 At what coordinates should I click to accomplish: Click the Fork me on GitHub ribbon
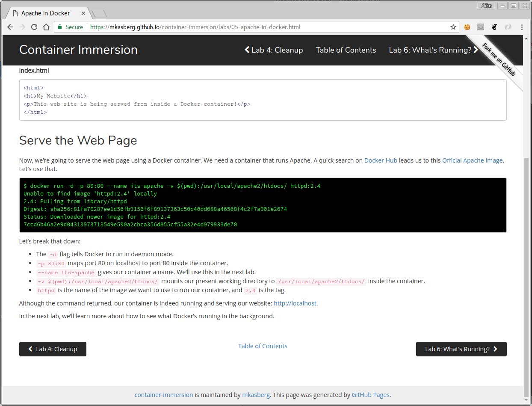tap(498, 59)
